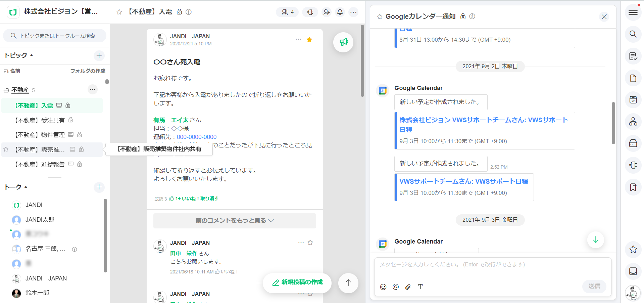Viewport: 644px width, 303px height.
Task: Open VWSサポートチームさん: VWSサポート日程 link
Action: point(463,181)
